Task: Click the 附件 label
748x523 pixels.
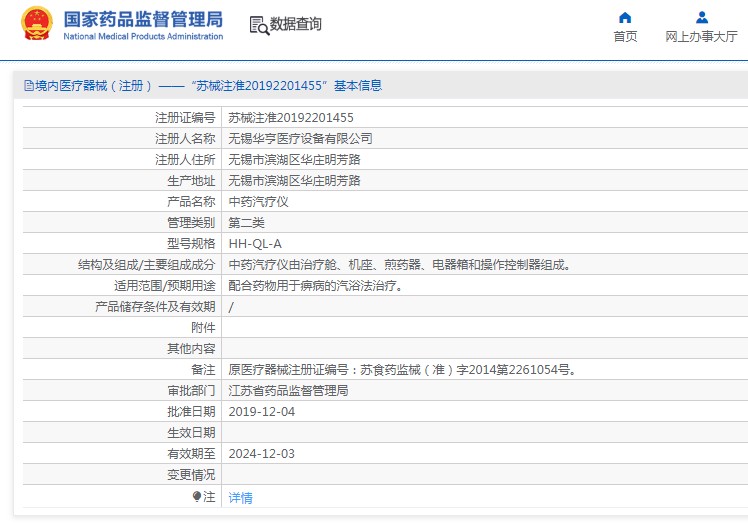Action: (203, 327)
